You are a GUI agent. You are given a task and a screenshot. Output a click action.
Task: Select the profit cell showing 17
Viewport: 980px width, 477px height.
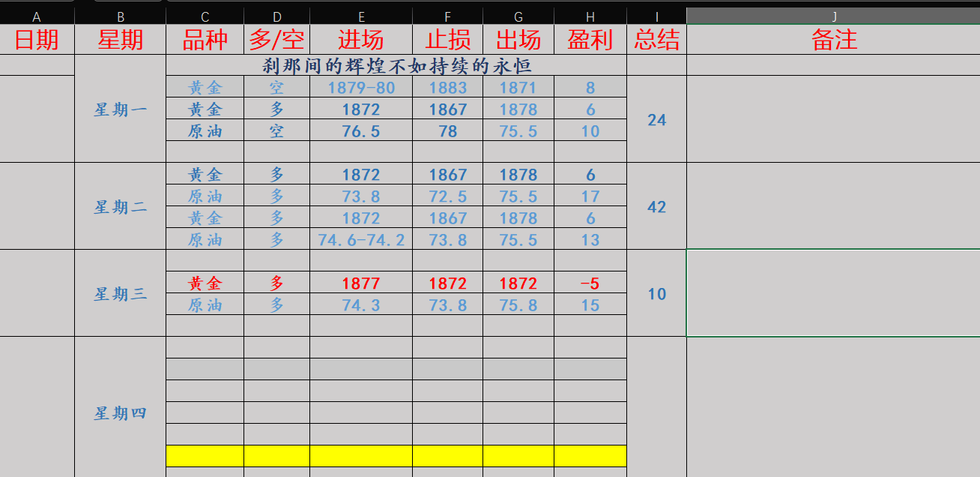tap(590, 196)
